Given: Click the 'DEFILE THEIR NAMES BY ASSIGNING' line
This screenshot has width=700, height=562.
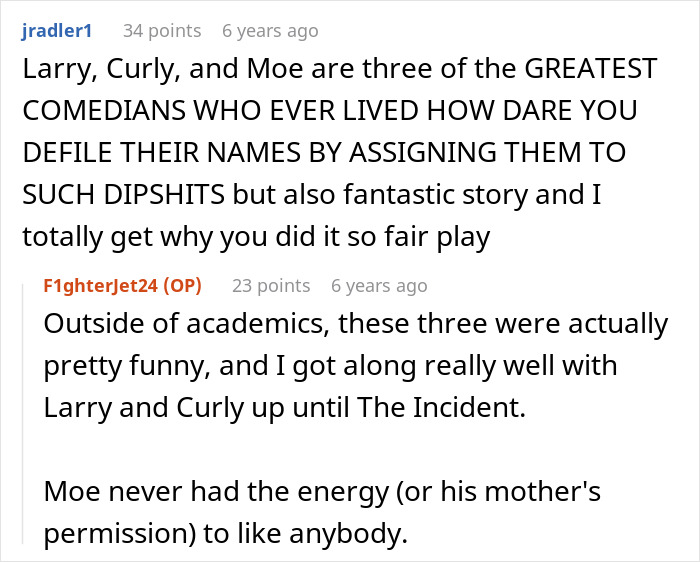Looking at the screenshot, I should [x=324, y=152].
